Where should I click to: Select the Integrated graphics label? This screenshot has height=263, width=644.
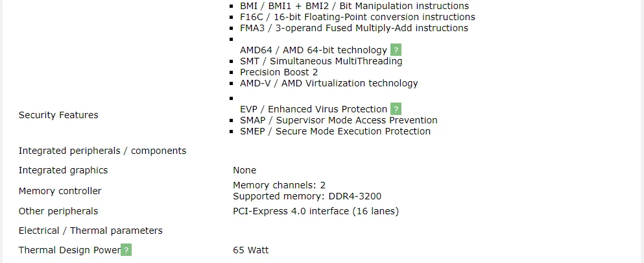[x=63, y=170]
